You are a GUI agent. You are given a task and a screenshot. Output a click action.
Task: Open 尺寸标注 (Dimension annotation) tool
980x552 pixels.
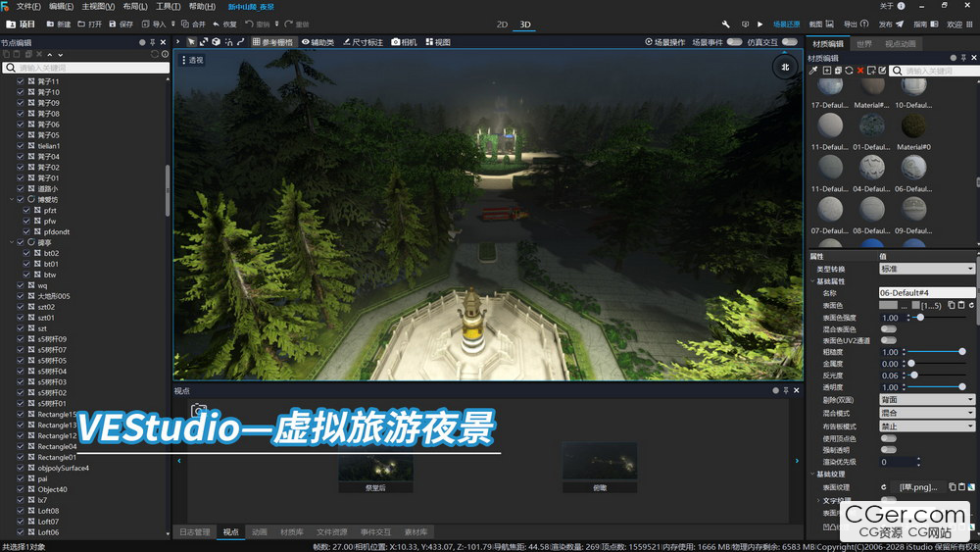tap(363, 42)
